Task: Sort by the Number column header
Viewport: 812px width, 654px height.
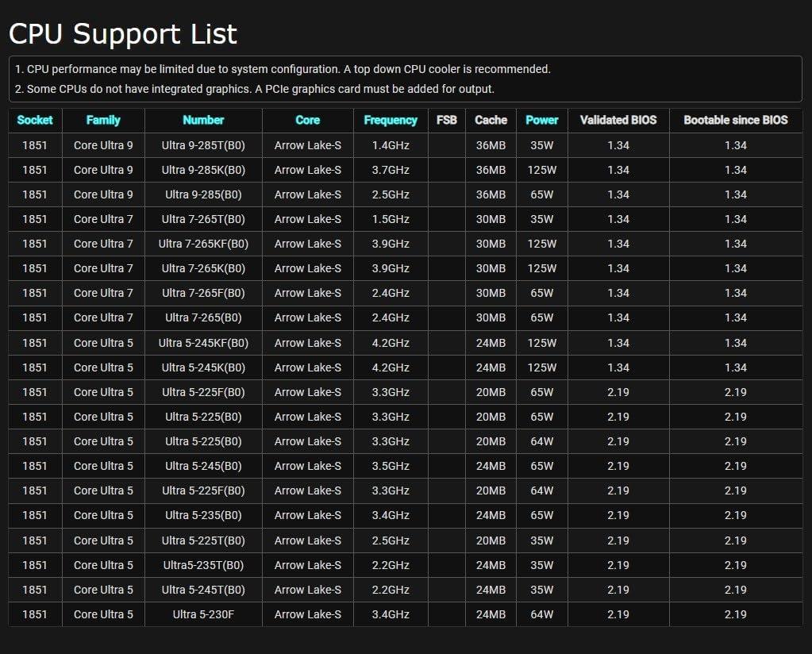Action: point(203,120)
